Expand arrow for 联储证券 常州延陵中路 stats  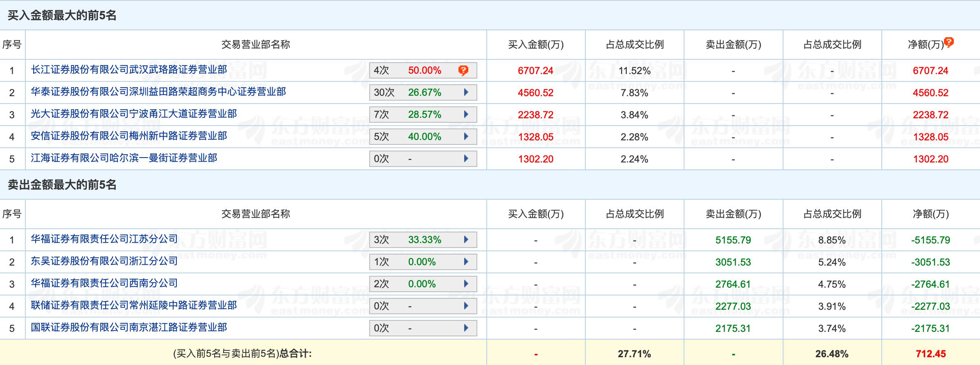(x=466, y=306)
